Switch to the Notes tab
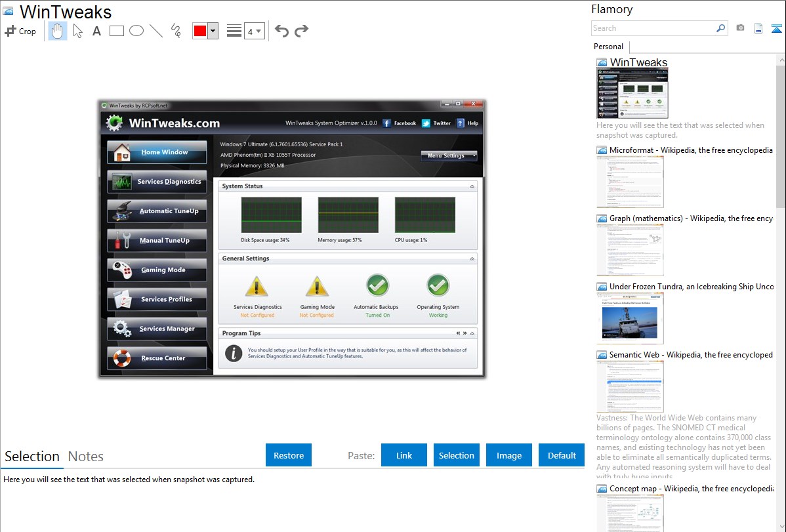This screenshot has width=786, height=532. coord(86,457)
